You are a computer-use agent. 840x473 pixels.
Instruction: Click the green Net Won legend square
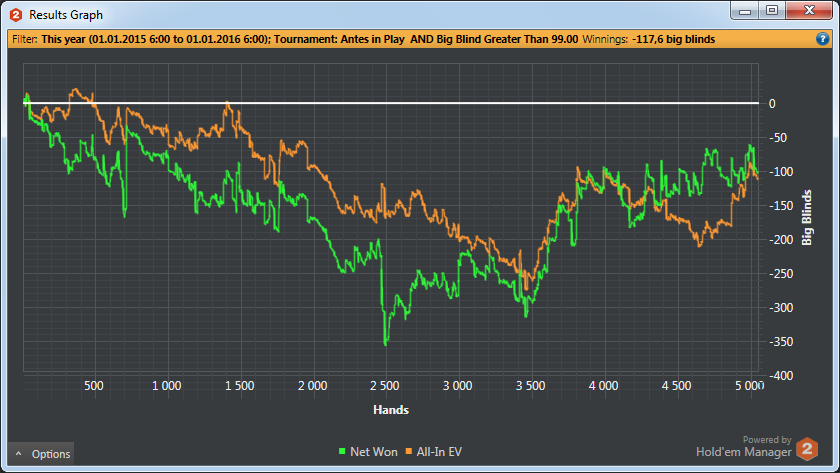(x=344, y=453)
